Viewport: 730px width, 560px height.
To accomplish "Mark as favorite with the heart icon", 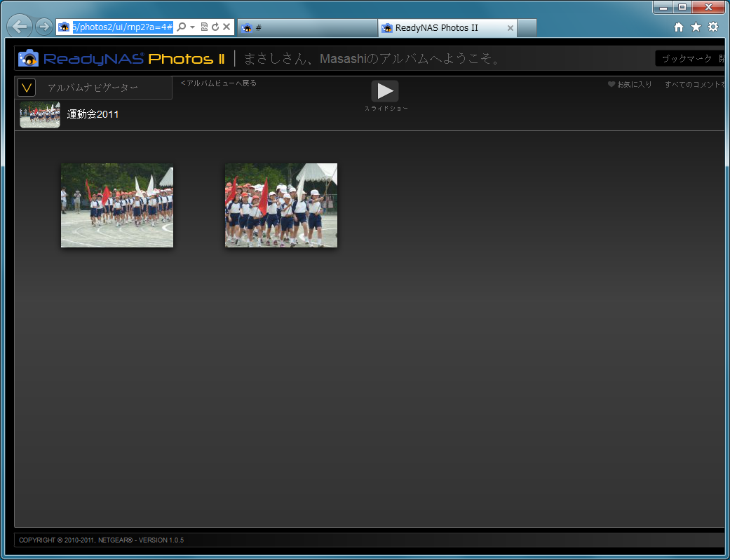I will [611, 85].
